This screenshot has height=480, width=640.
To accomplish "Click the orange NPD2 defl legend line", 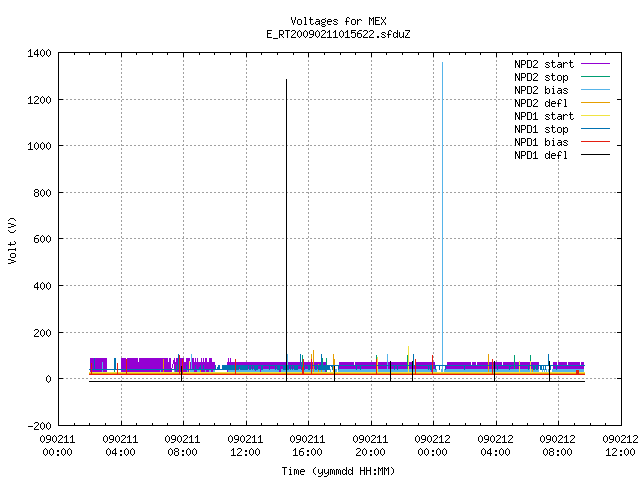I will (596, 103).
